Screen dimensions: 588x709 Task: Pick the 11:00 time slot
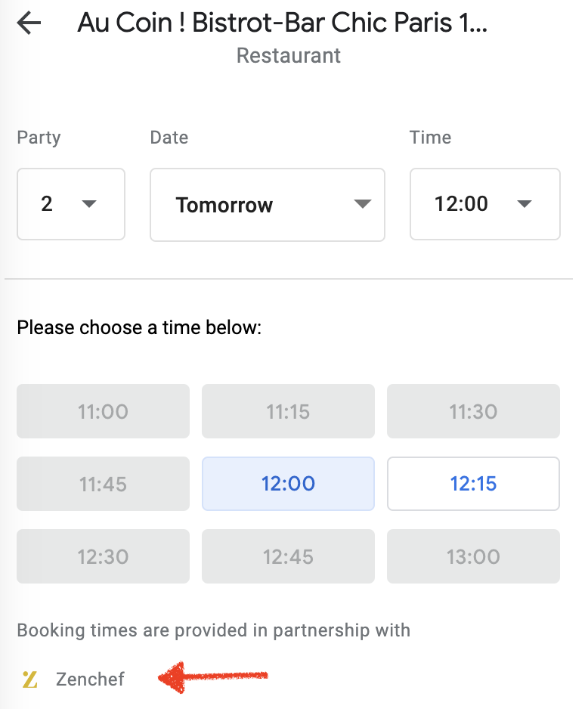coord(103,411)
